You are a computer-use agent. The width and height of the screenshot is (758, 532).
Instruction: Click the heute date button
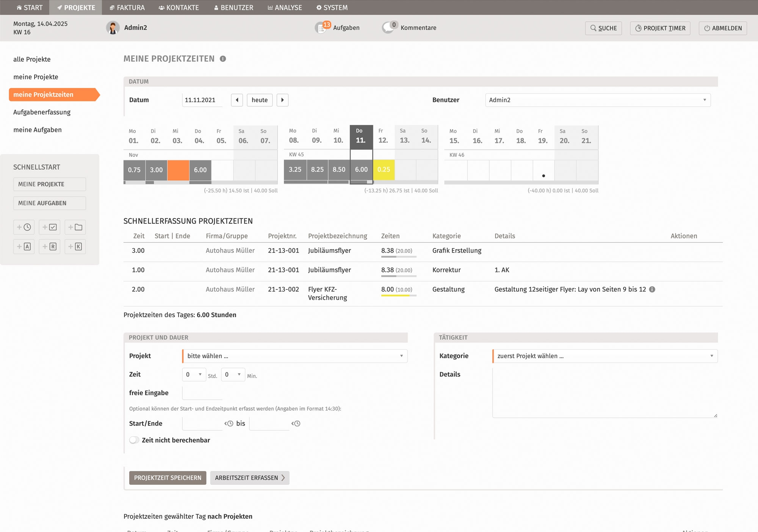point(259,100)
